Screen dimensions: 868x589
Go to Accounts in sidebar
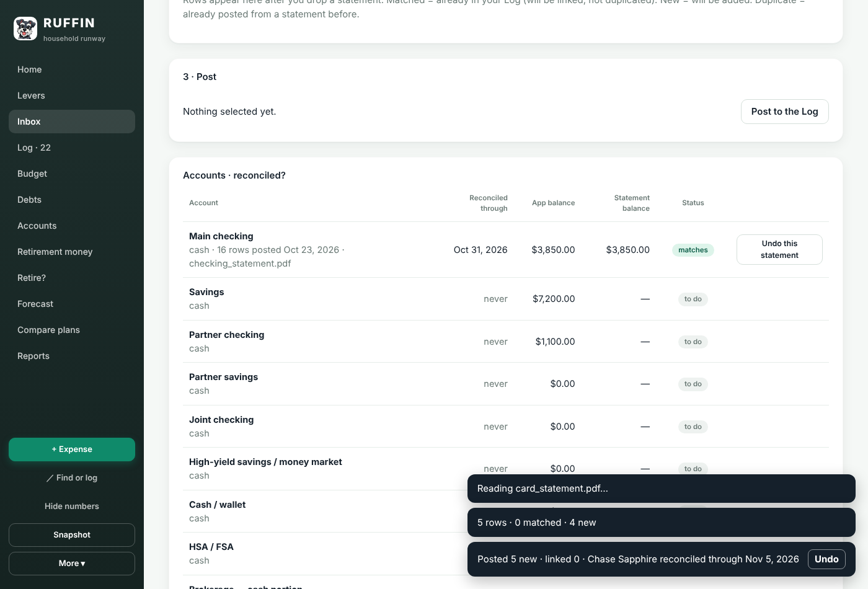(72, 226)
